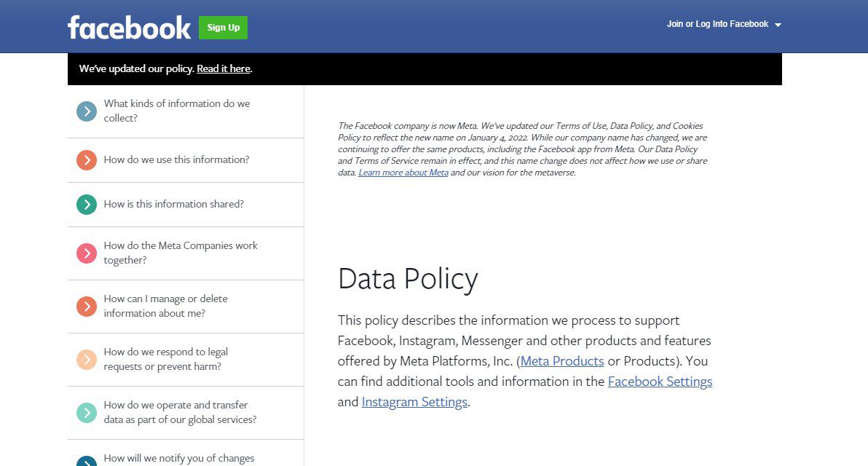Follow the 'Learn more about Meta' link
The image size is (868, 466).
[403, 173]
